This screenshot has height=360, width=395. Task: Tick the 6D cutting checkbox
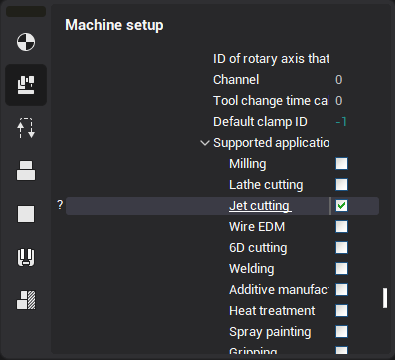click(341, 248)
